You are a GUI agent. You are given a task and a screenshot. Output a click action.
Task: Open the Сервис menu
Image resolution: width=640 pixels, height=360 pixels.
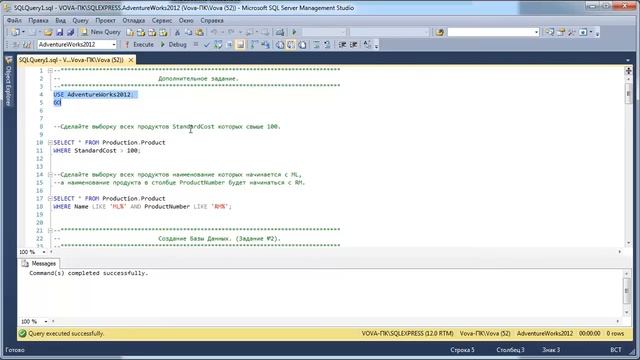coord(162,20)
